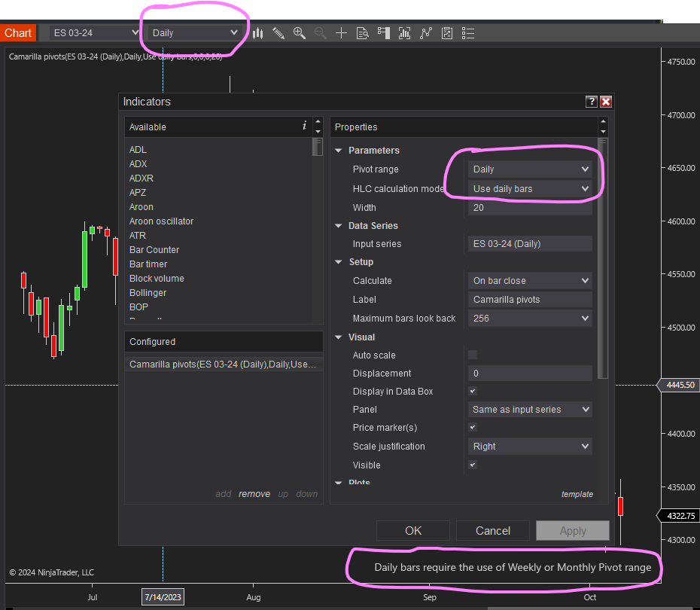Click Available panel header up arrow
This screenshot has width=700, height=610.
coord(318,122)
